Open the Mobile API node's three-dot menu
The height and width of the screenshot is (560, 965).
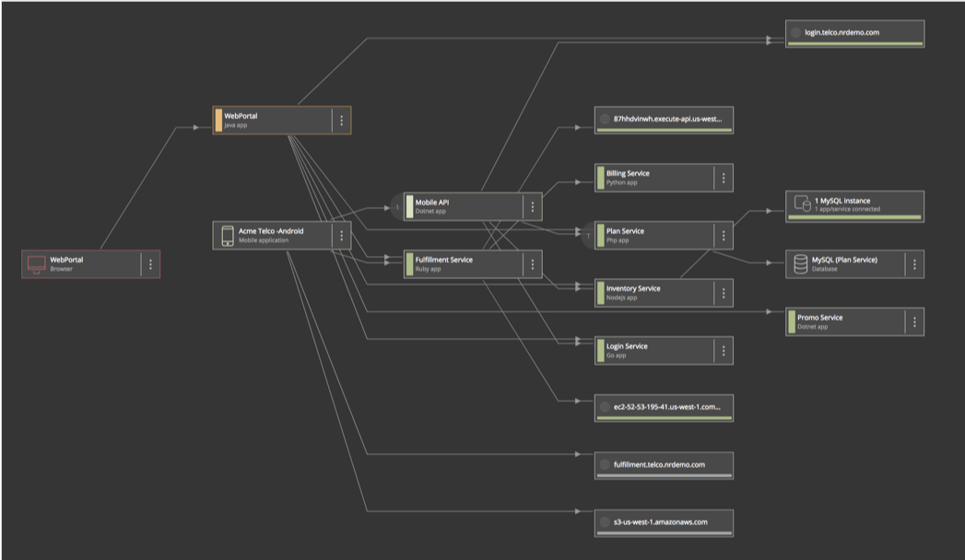click(533, 206)
